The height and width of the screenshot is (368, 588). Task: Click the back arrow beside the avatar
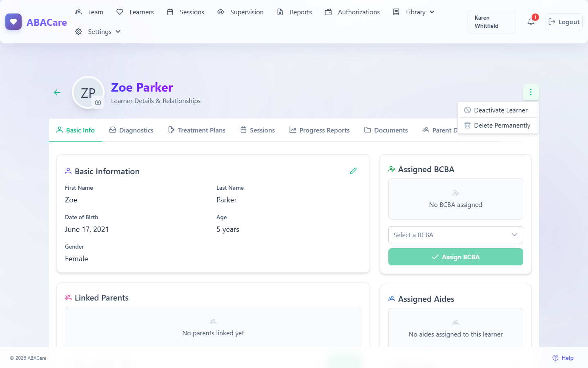57,92
